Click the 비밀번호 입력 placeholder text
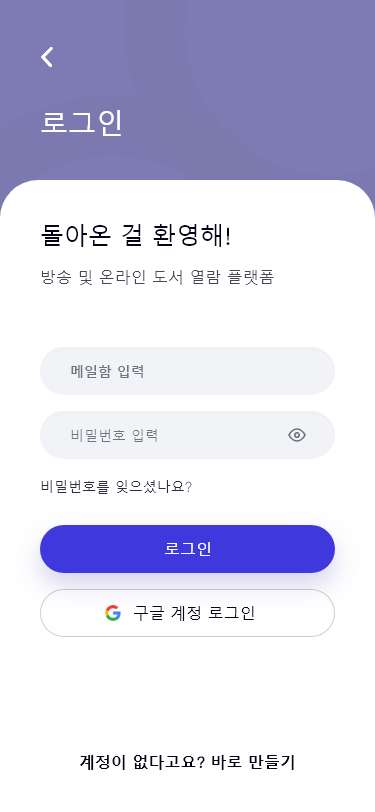Screen dimensions: 375x812 pyautogui.click(x=114, y=436)
